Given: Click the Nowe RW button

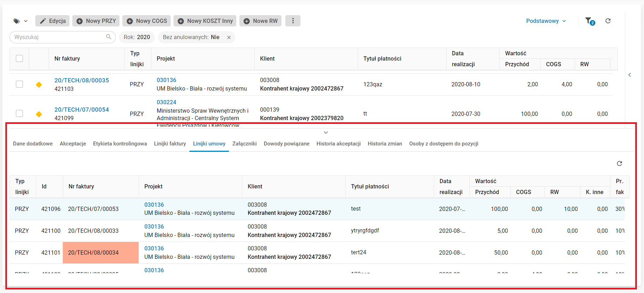Looking at the screenshot, I should tap(260, 21).
